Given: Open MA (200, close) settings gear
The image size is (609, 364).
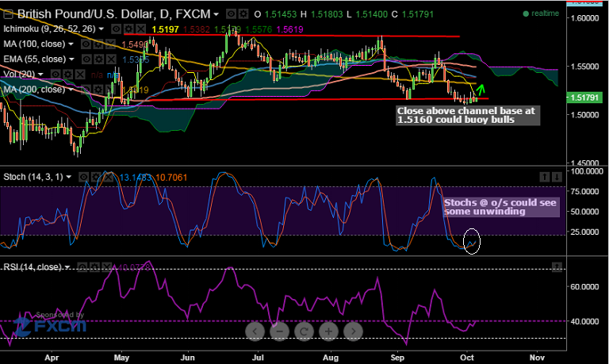Looking at the screenshot, I should pos(98,90).
